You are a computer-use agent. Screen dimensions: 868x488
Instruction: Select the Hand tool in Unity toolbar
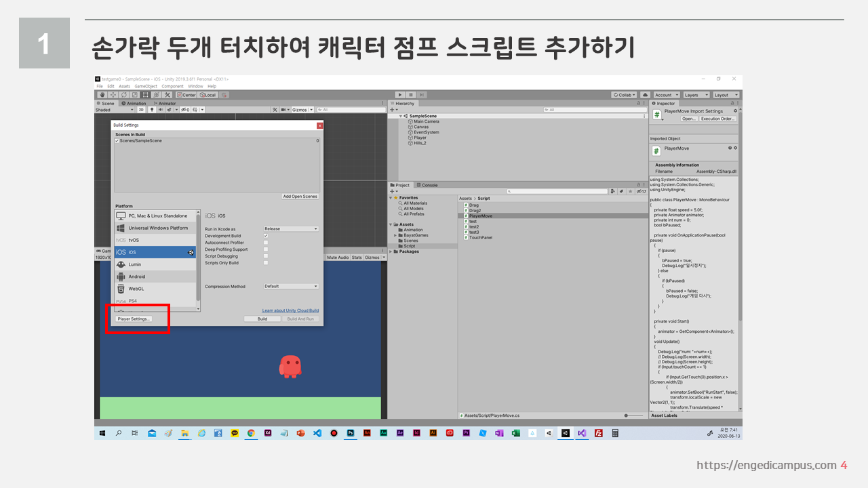[x=102, y=95]
